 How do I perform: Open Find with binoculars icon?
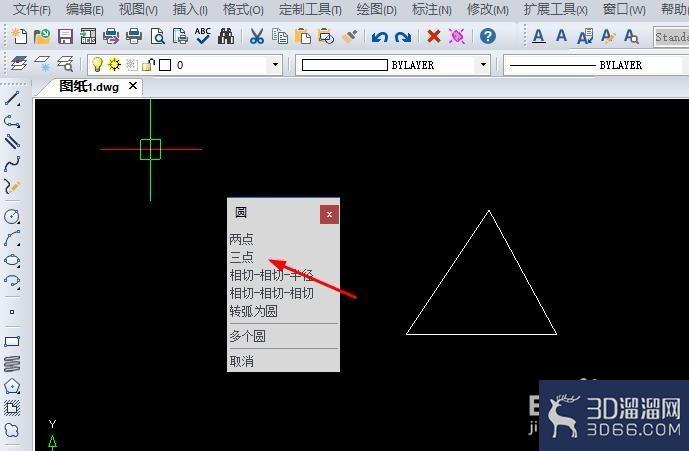pos(226,36)
